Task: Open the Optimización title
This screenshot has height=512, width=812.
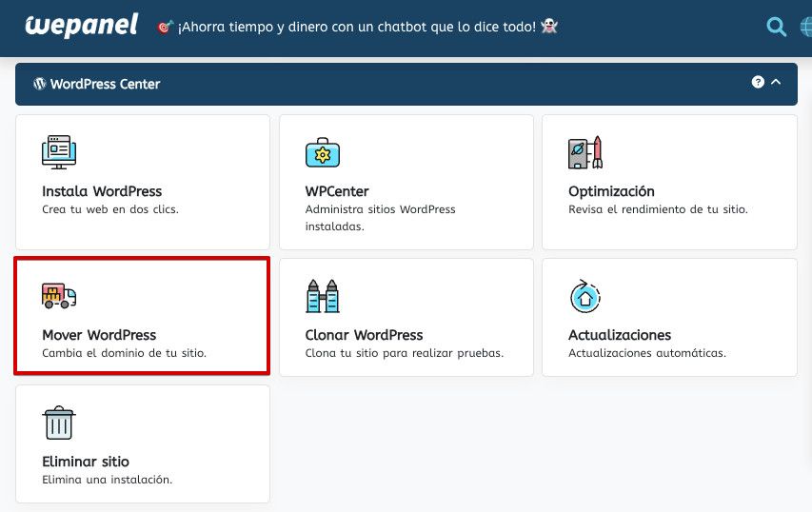Action: click(x=611, y=191)
